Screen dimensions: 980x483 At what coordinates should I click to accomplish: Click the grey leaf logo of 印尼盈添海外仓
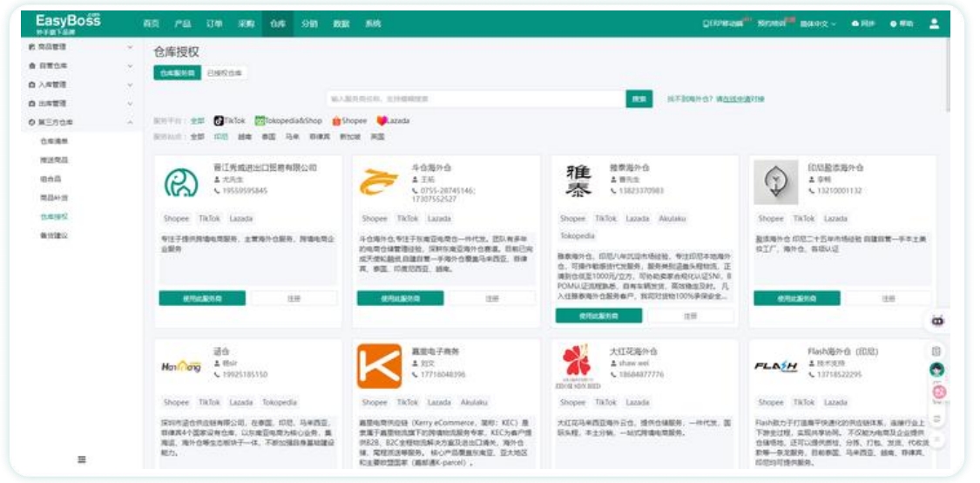coord(775,182)
